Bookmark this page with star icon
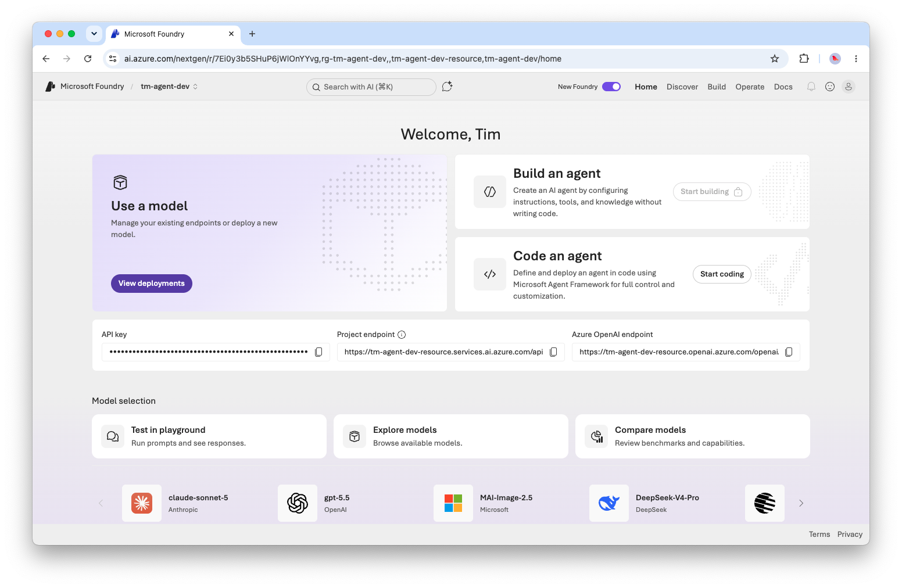Screen dimensions: 902x588 coord(775,59)
